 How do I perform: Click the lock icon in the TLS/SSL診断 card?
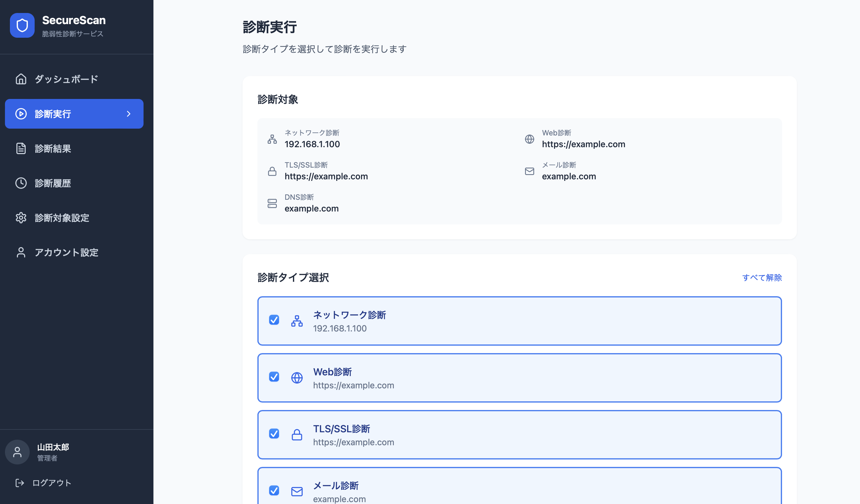tap(297, 435)
